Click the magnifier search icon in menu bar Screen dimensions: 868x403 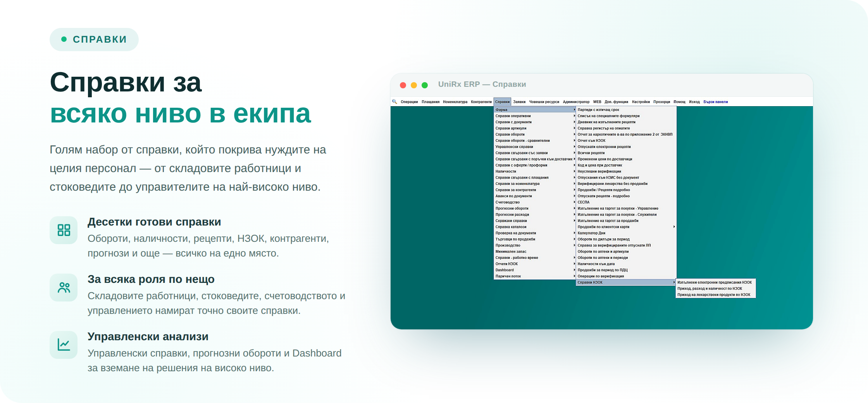point(394,102)
